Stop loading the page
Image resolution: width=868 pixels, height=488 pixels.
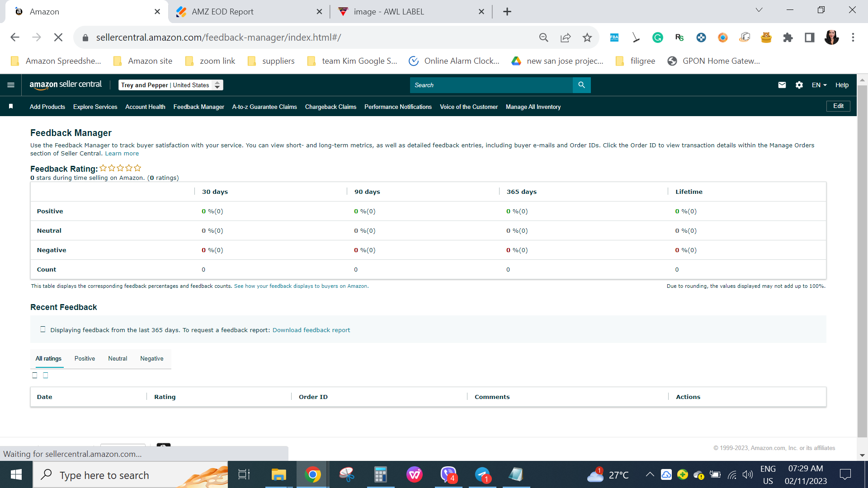tap(58, 38)
